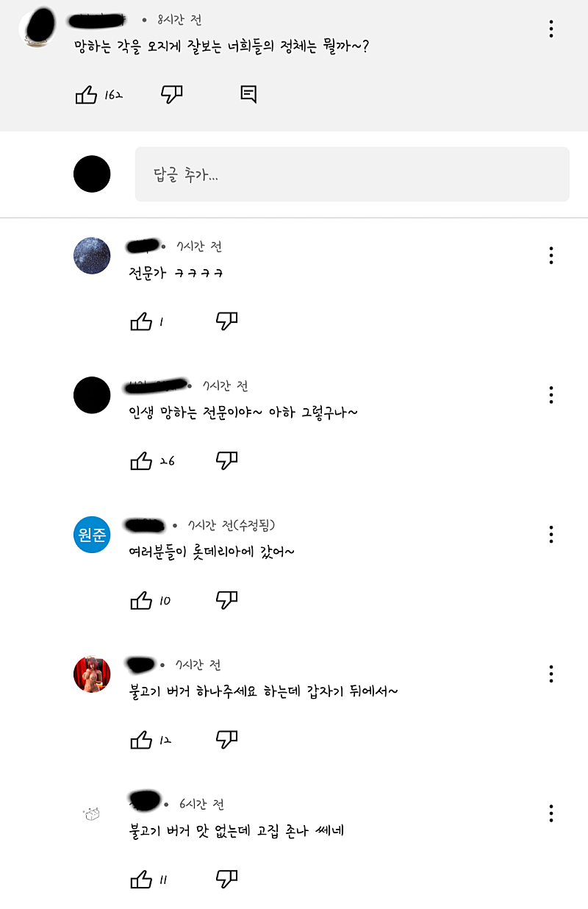588x909 pixels.
Task: Like the 고집 존나 쎄네 reply
Action: click(141, 879)
